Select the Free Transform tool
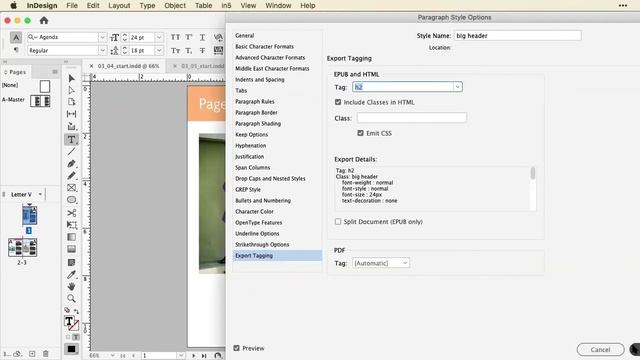 tap(71, 225)
